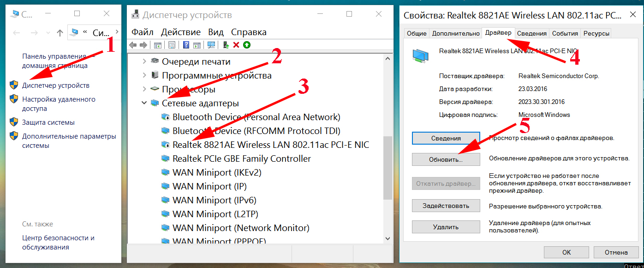Click the update driver toolbar icon

[x=226, y=45]
